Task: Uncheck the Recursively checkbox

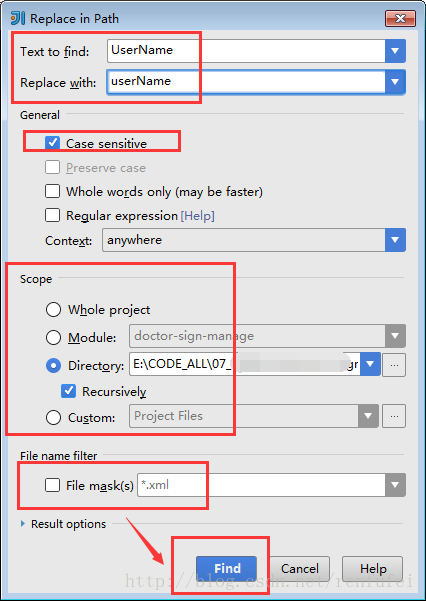Action: [x=68, y=391]
